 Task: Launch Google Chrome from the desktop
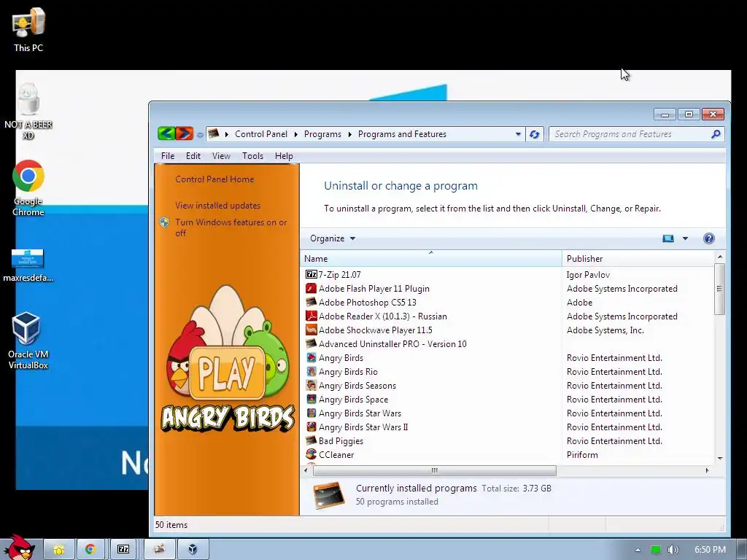pos(28,188)
